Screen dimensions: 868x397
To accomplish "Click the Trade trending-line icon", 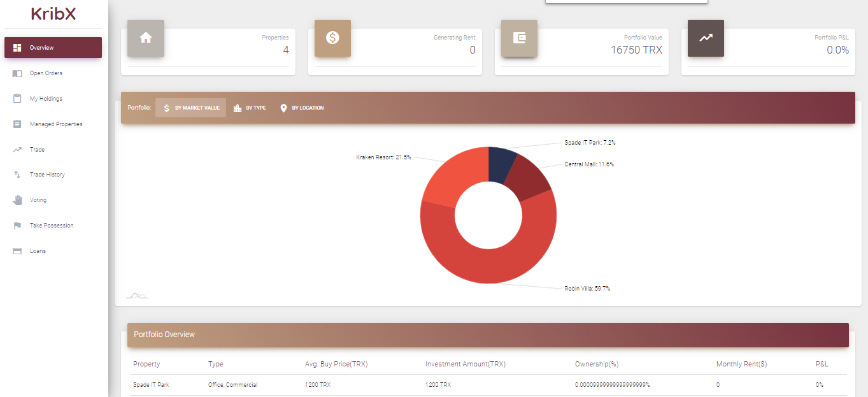I will pos(17,150).
